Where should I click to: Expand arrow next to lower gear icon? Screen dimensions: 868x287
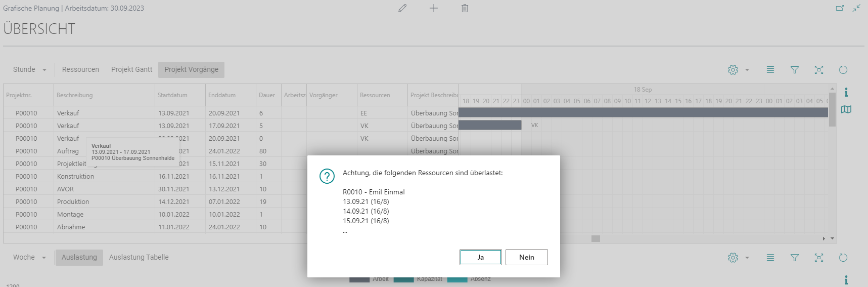747,258
